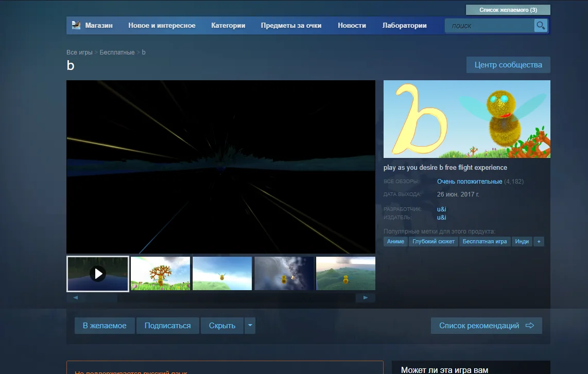Click the search magnifier icon
Viewport: 588px width, 374px height.
(541, 26)
